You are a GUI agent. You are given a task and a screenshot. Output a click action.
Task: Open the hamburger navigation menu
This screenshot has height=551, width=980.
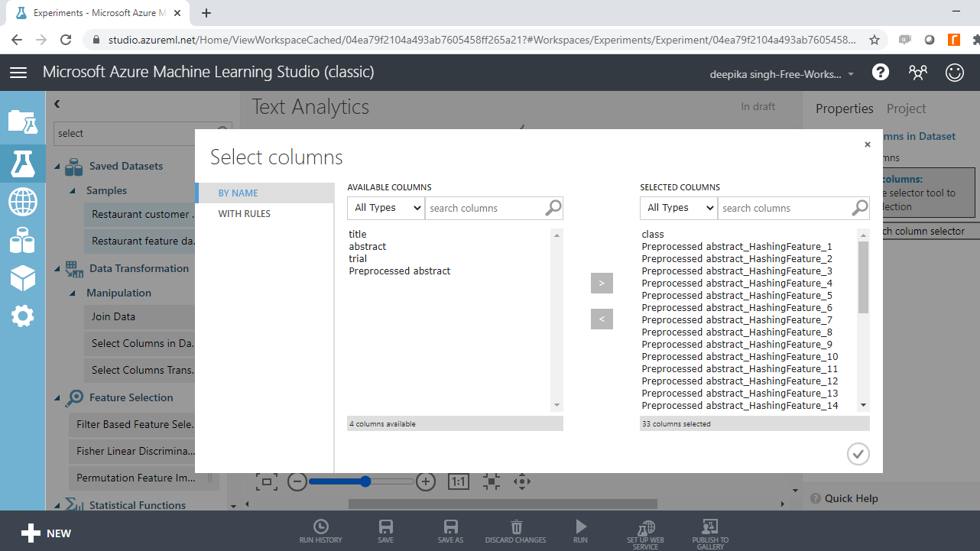pos(18,72)
